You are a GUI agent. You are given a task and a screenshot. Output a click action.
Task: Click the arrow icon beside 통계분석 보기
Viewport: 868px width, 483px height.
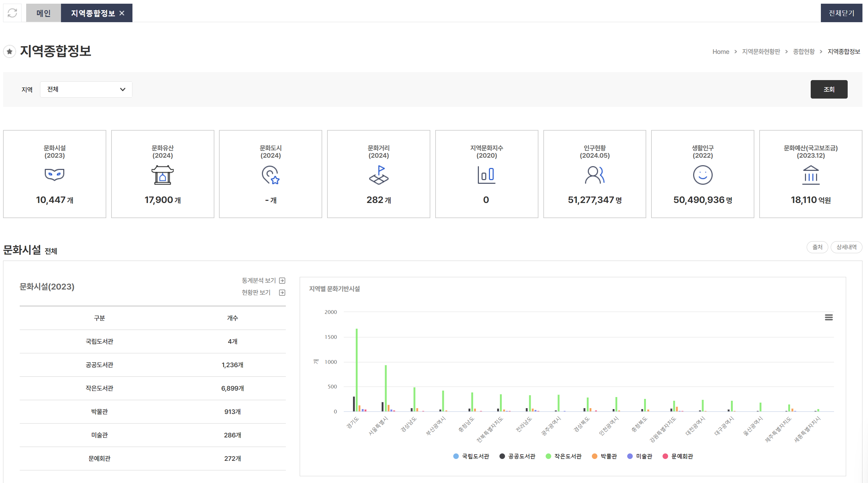pos(282,280)
